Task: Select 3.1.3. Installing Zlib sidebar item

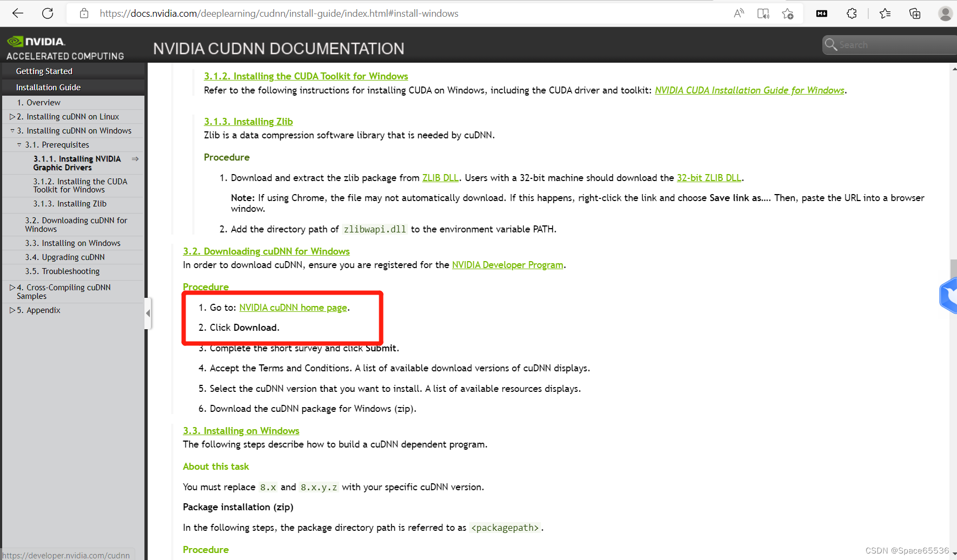Action: (70, 204)
